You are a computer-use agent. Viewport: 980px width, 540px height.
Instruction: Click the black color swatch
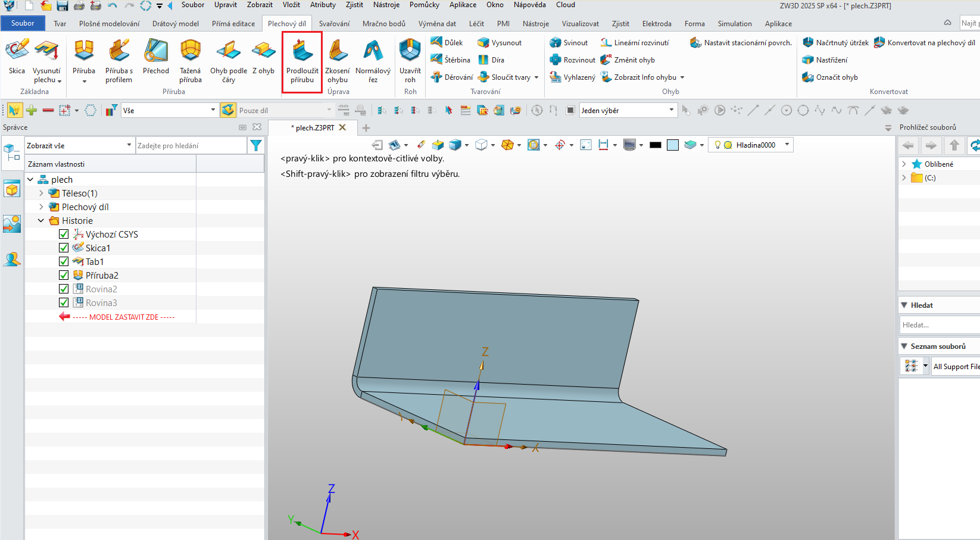click(x=656, y=145)
